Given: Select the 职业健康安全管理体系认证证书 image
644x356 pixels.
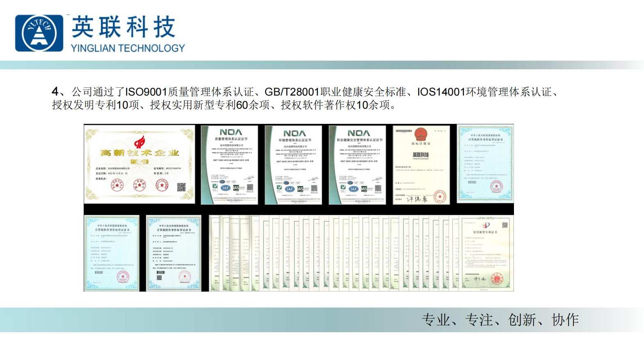Looking at the screenshot, I should pos(358,165).
